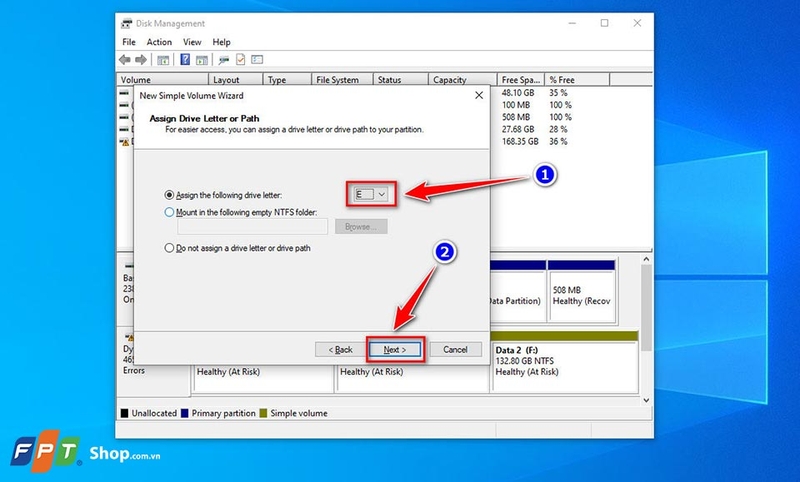Click the Back arrow toolbar icon
The width and height of the screenshot is (800, 482).
click(125, 60)
